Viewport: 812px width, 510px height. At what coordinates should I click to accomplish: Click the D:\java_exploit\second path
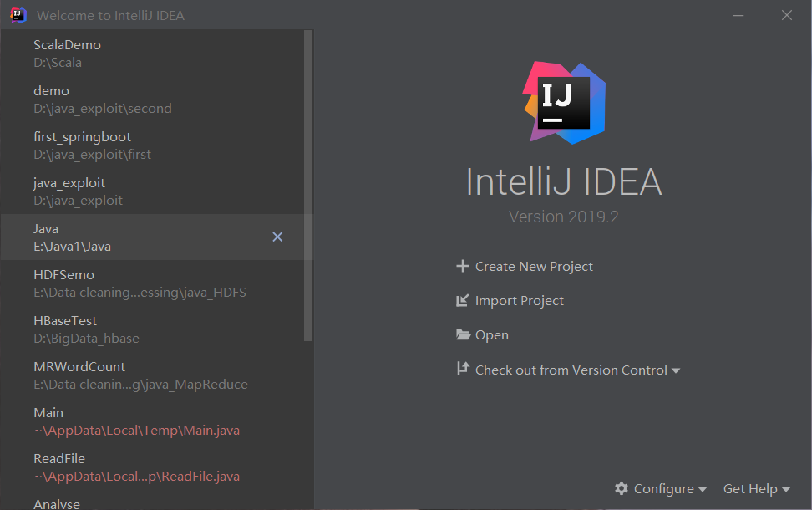tap(103, 109)
